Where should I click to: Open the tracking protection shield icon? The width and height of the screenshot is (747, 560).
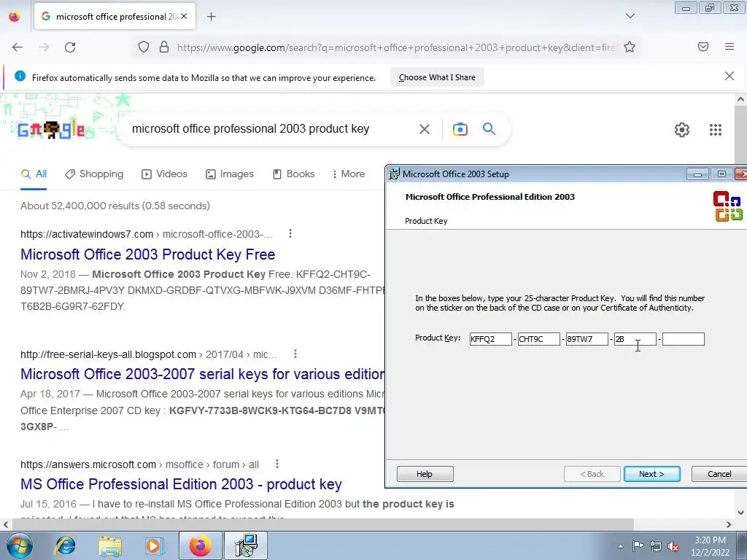pos(144,47)
